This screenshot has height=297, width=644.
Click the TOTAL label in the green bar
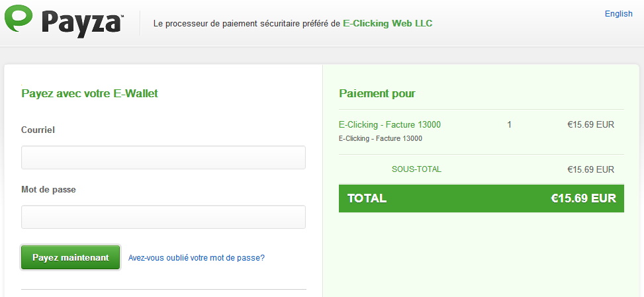[367, 198]
